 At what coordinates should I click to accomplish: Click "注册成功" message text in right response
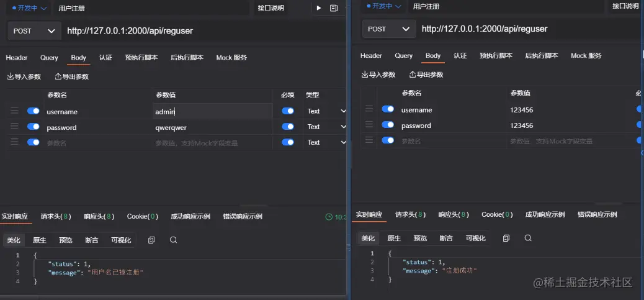point(459,271)
